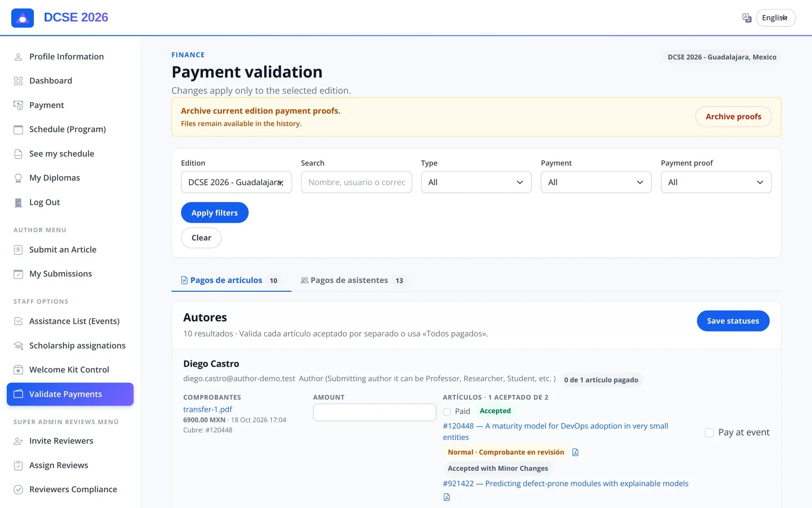The height and width of the screenshot is (508, 812).
Task: Click the Amount input for Diego Castro
Action: tap(374, 412)
